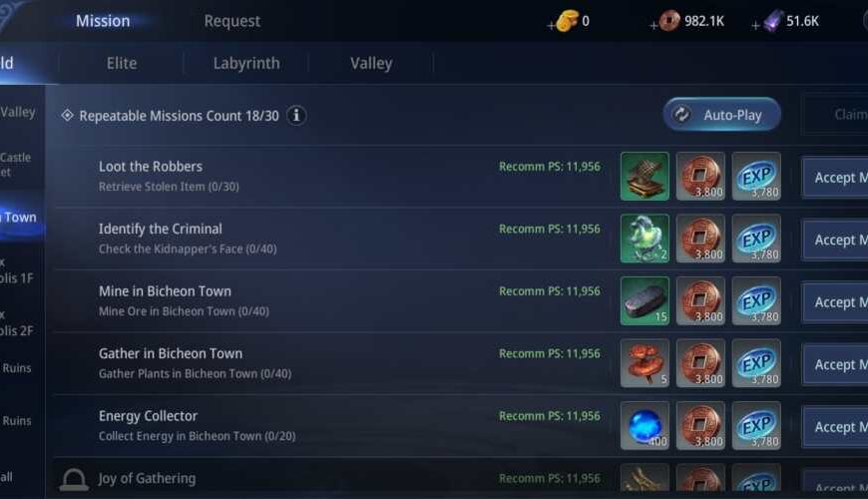
Task: Click the gold coin currency icon
Action: coord(567,21)
